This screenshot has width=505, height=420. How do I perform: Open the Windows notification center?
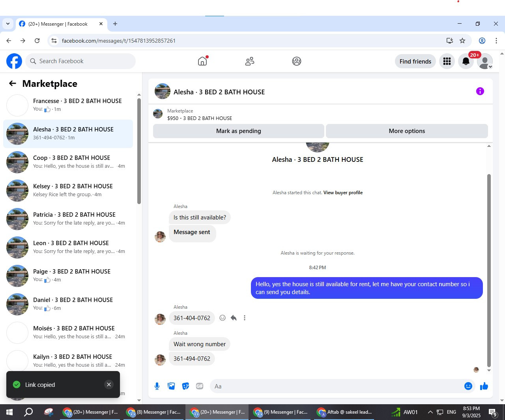tap(493, 412)
